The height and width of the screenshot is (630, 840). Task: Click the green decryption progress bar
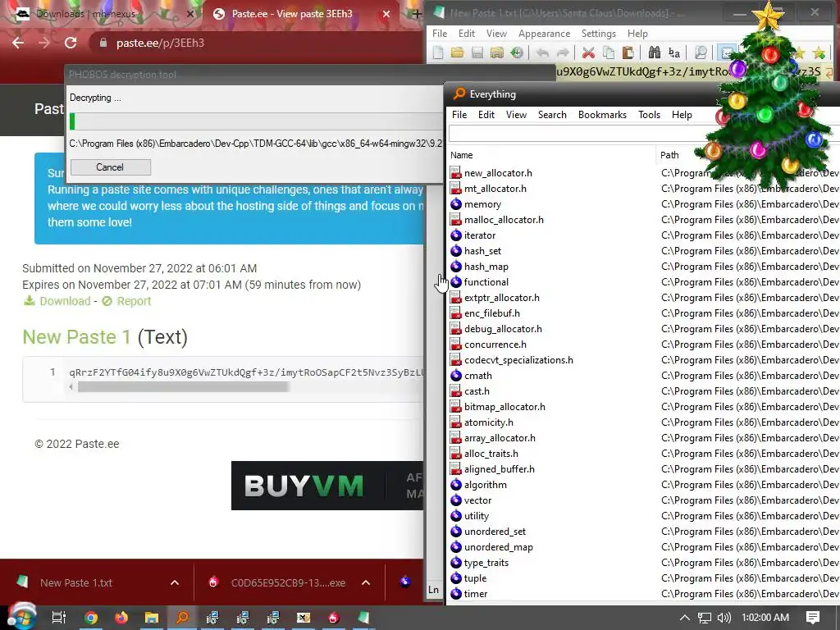pos(72,121)
